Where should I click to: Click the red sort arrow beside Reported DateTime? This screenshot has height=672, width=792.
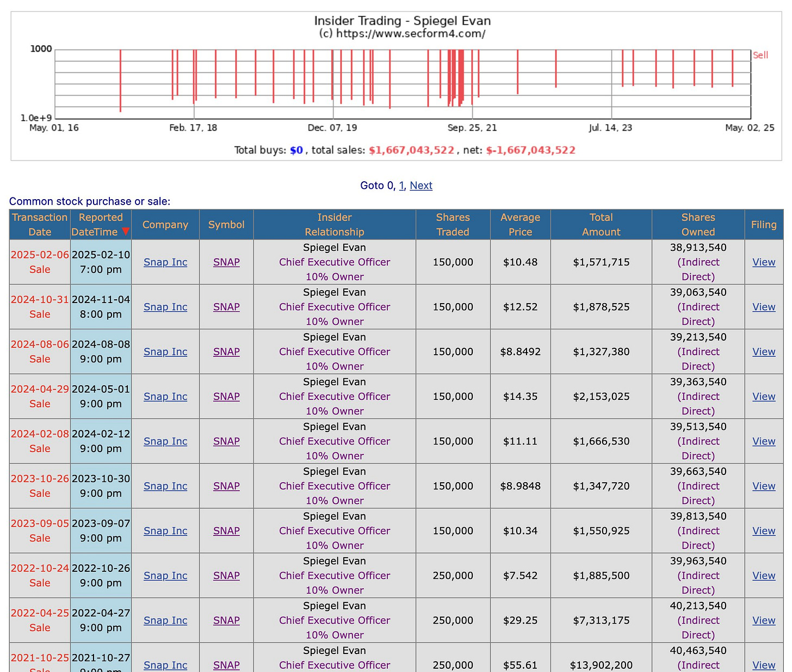click(x=126, y=231)
